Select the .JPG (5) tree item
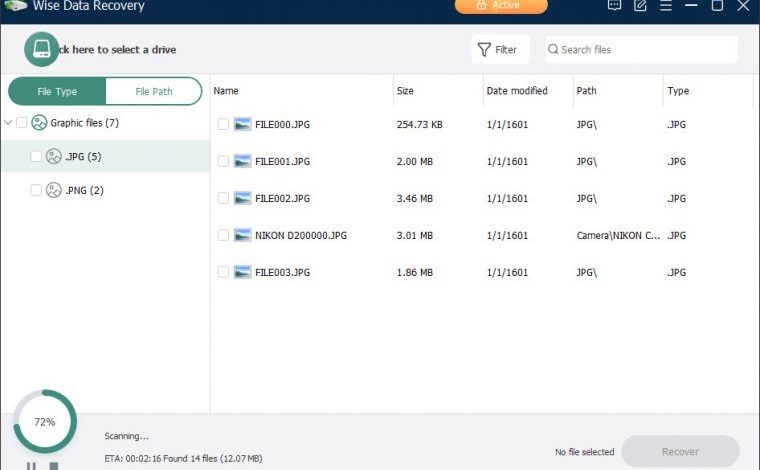760x470 pixels. 106,157
